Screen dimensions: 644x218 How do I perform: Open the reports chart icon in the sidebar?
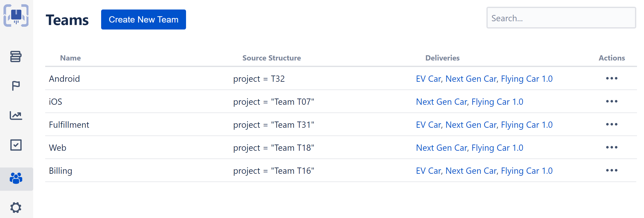click(x=16, y=115)
